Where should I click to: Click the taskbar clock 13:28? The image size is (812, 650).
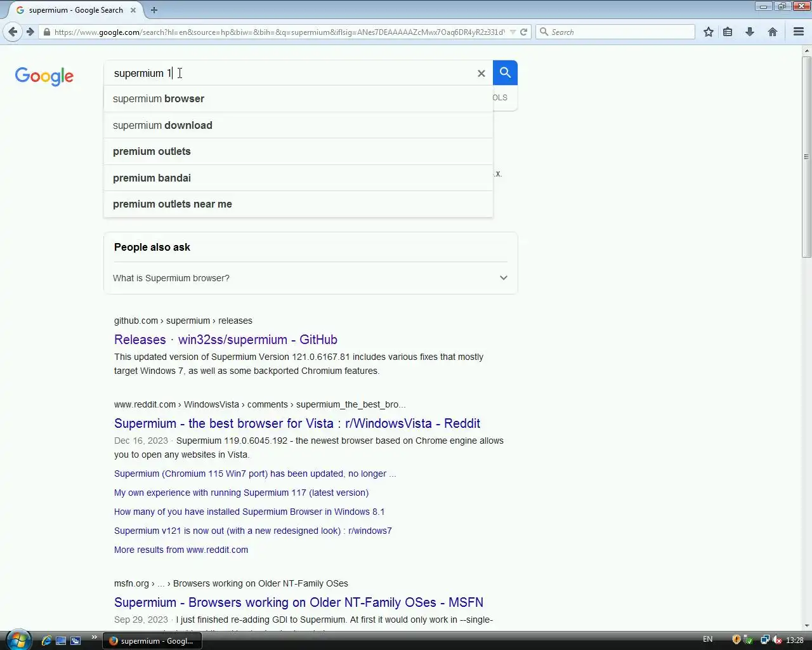pos(795,640)
